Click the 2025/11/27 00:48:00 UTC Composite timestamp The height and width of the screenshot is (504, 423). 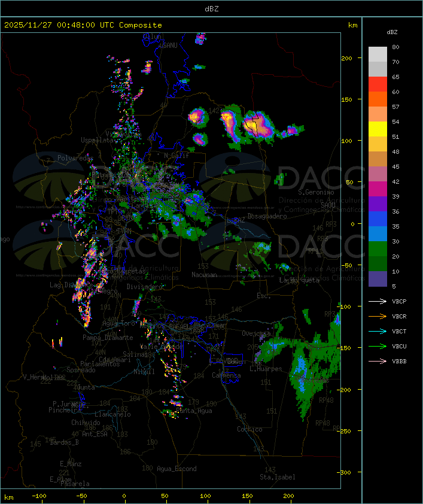coord(83,25)
